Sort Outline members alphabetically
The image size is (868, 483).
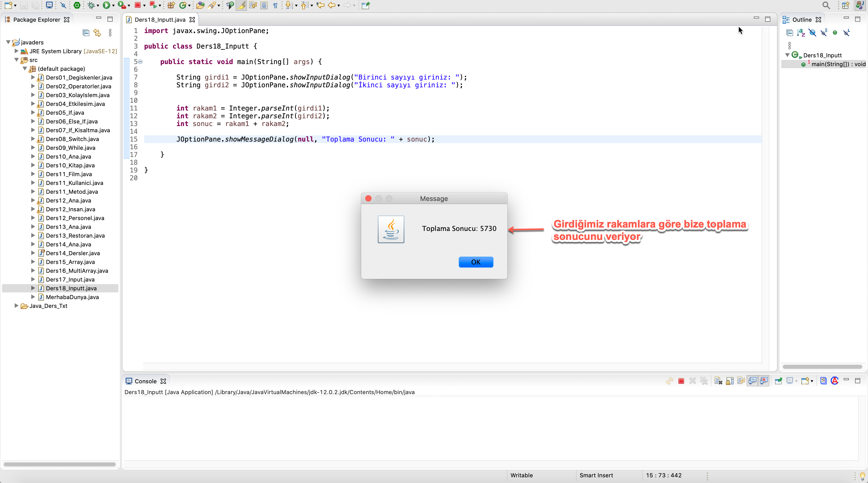pos(801,33)
